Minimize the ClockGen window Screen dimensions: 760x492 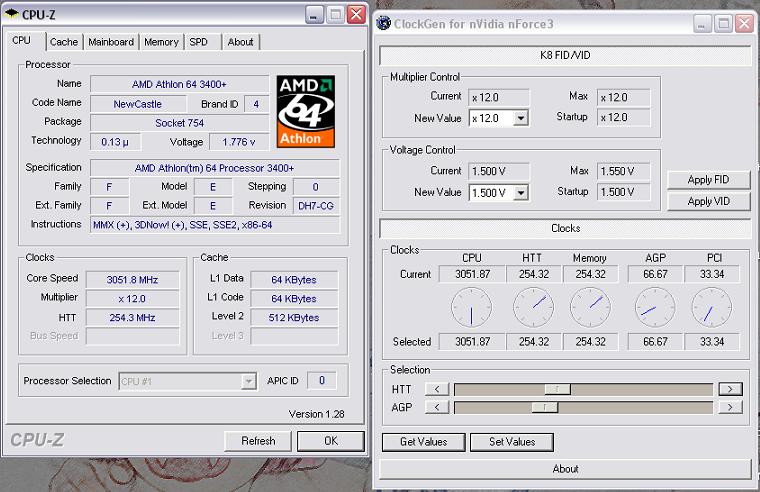coord(702,23)
